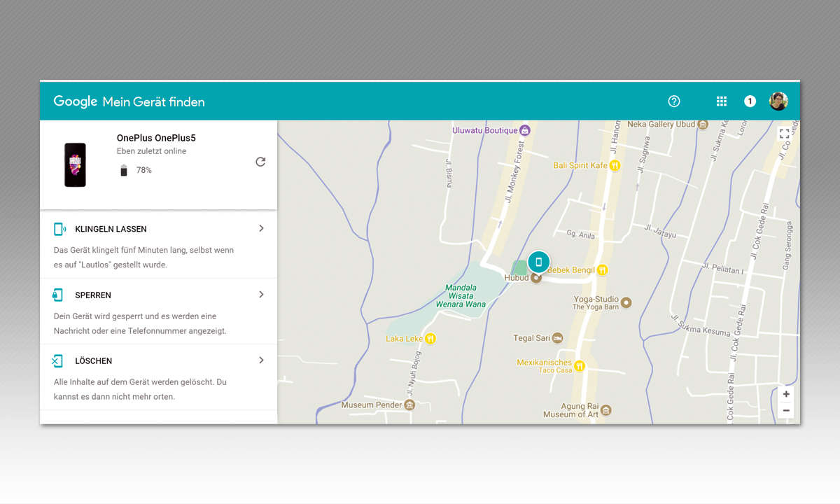The image size is (840, 504).
Task: Click the Dein Gerät wird gesperrt description
Action: 140,323
